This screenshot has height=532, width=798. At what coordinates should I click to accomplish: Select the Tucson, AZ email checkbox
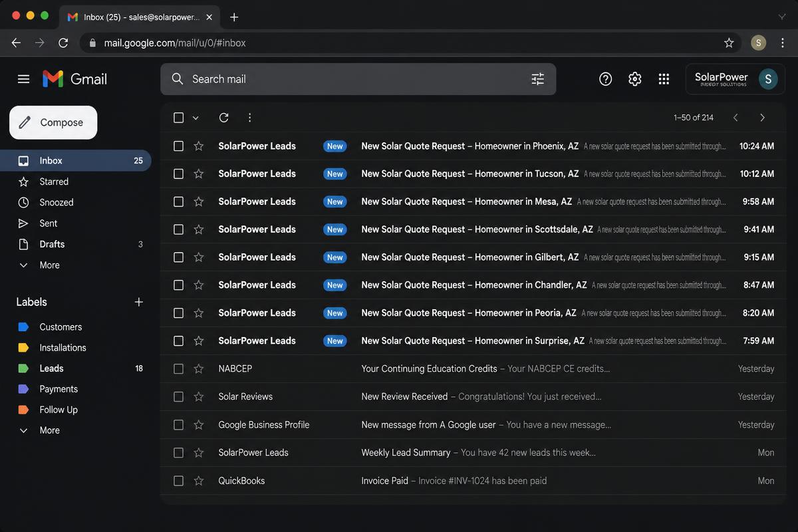click(178, 174)
